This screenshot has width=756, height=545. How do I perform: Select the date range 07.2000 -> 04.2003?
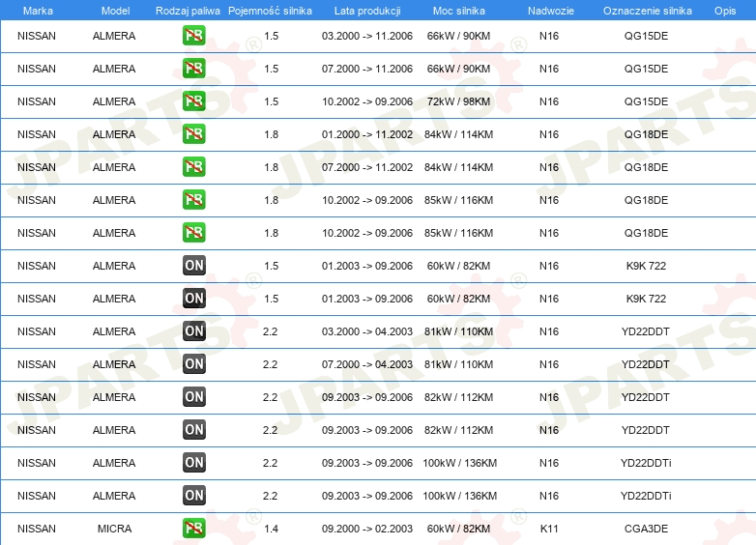point(367,363)
